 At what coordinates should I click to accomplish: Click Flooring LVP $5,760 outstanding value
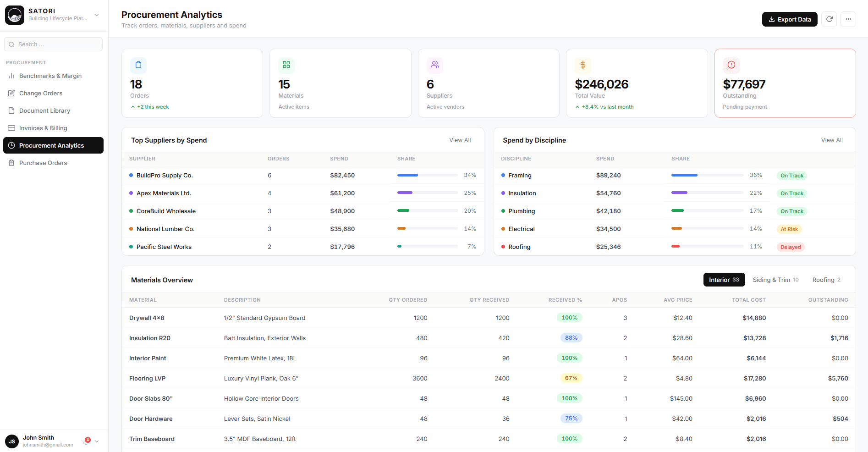[x=838, y=378]
